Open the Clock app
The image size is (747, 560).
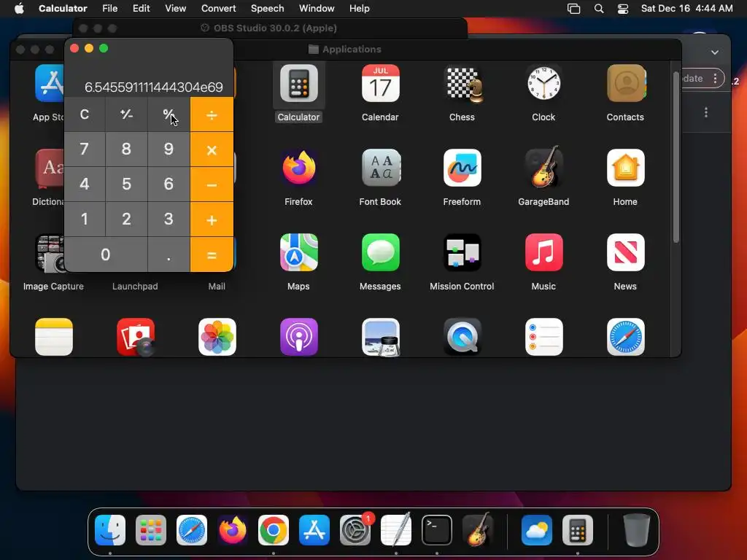(x=543, y=84)
